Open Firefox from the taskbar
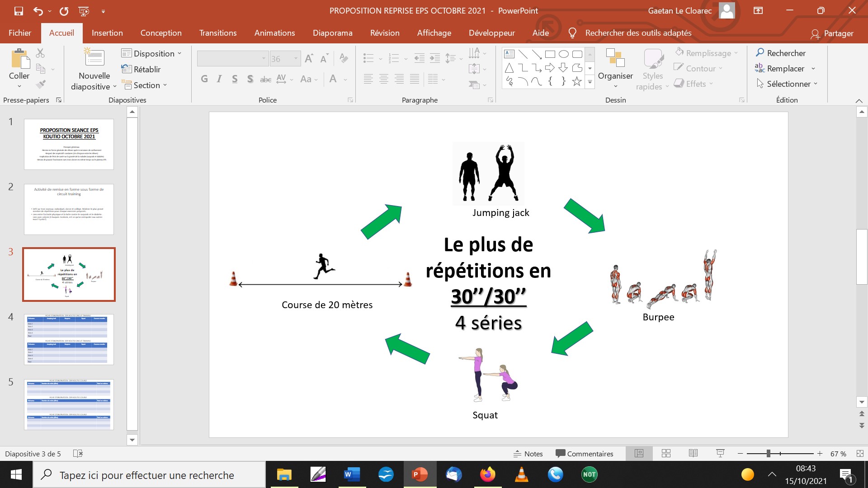This screenshot has height=488, width=868. click(487, 474)
